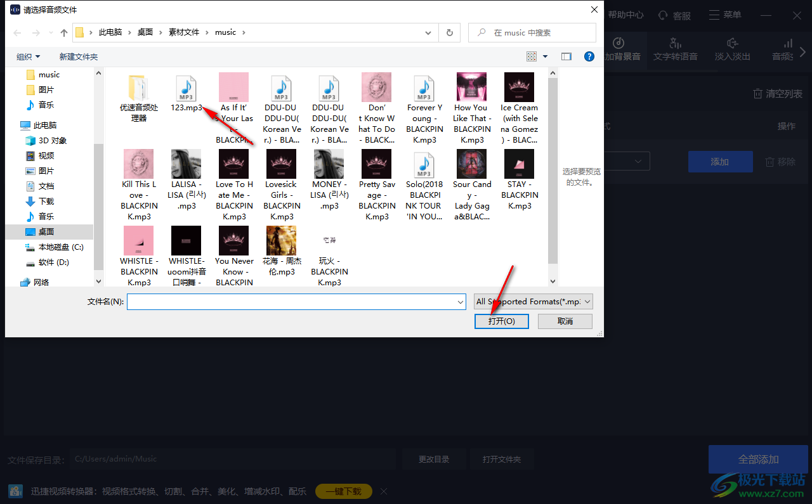Select Sour Candy - Lady Gaga file
The image size is (812, 504).
tap(472, 185)
